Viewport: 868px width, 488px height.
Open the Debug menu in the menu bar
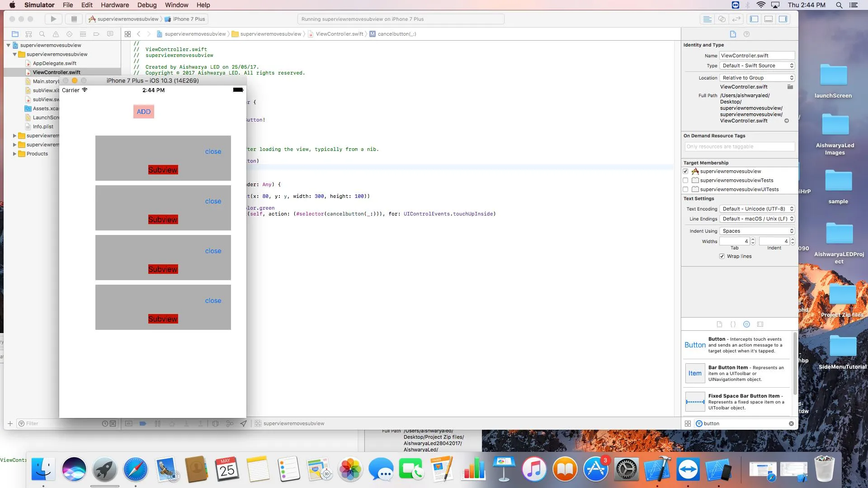click(147, 5)
